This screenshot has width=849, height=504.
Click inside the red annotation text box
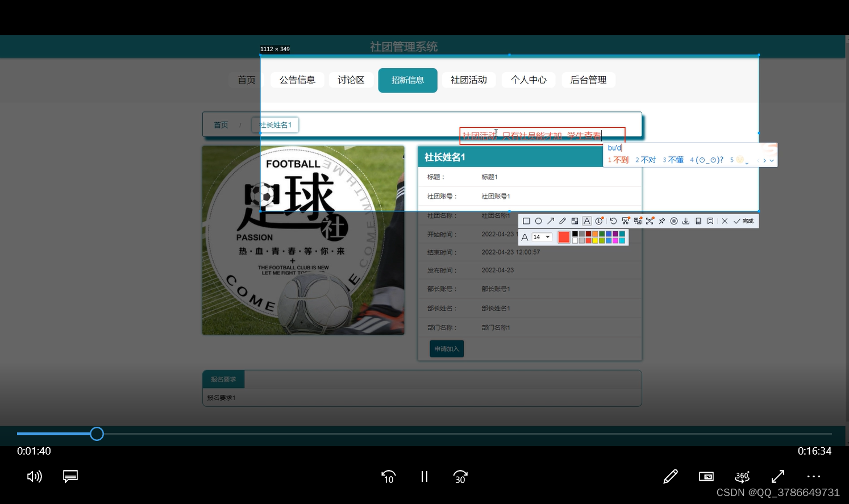542,136
